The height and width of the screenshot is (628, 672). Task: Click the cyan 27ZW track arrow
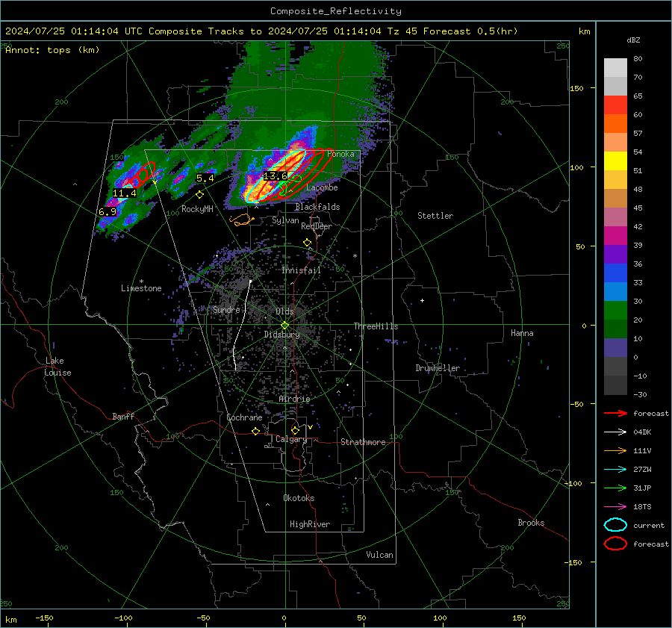click(x=615, y=470)
